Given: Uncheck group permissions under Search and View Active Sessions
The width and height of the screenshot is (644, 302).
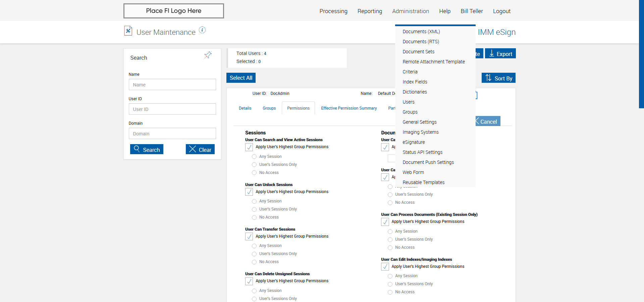Looking at the screenshot, I should click(249, 147).
